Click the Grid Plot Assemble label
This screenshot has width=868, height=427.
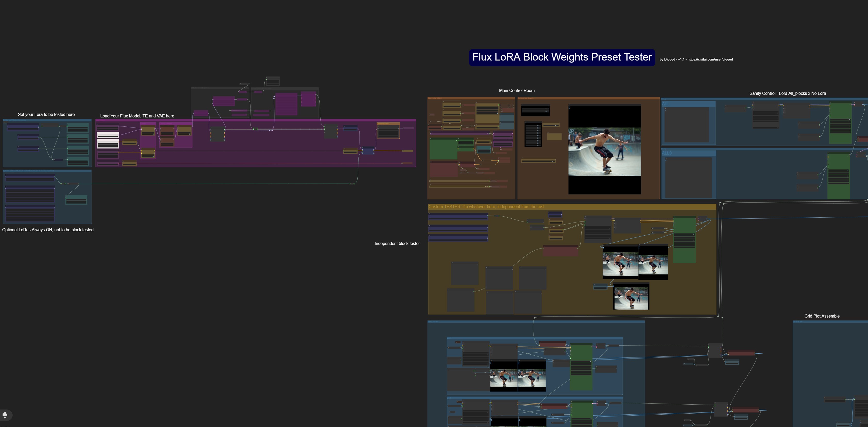point(822,316)
